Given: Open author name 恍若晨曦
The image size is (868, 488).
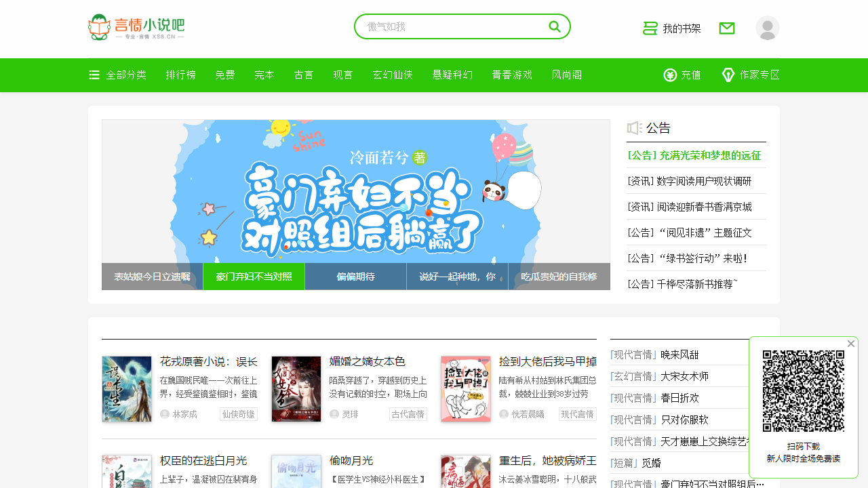Looking at the screenshot, I should pos(528,414).
